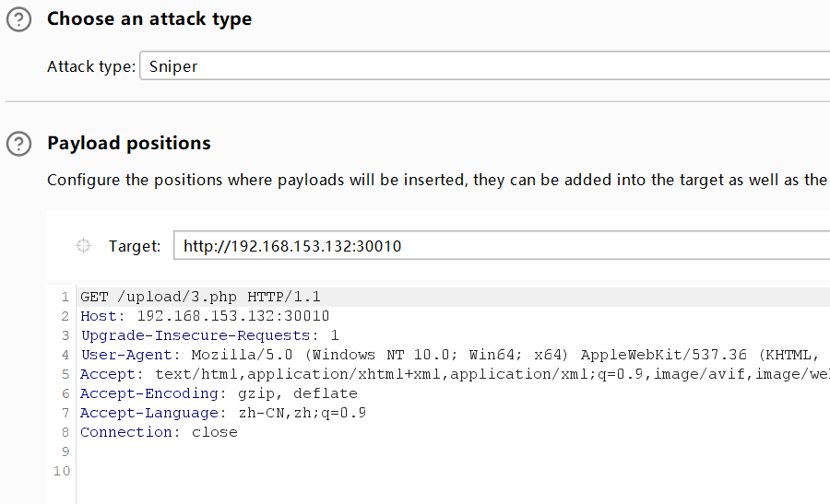Click into the Target URL field
The image size is (830, 504).
pyautogui.click(x=502, y=245)
